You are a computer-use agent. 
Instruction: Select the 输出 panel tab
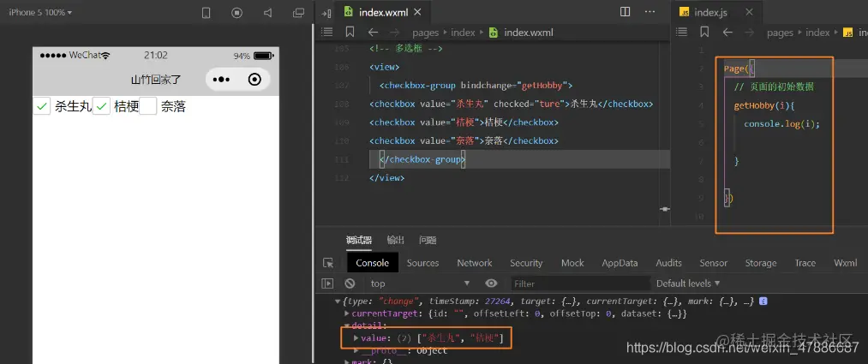(395, 240)
